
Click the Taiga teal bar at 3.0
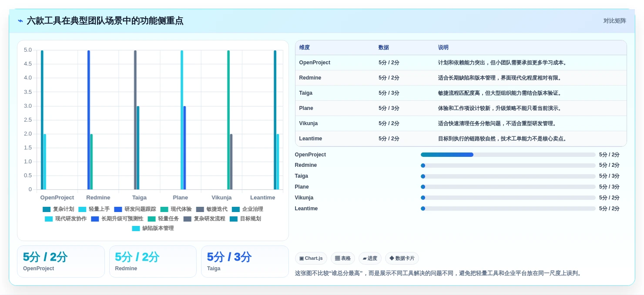pyautogui.click(x=138, y=148)
